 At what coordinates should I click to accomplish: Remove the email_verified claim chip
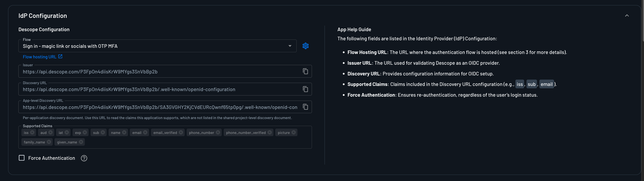click(181, 132)
